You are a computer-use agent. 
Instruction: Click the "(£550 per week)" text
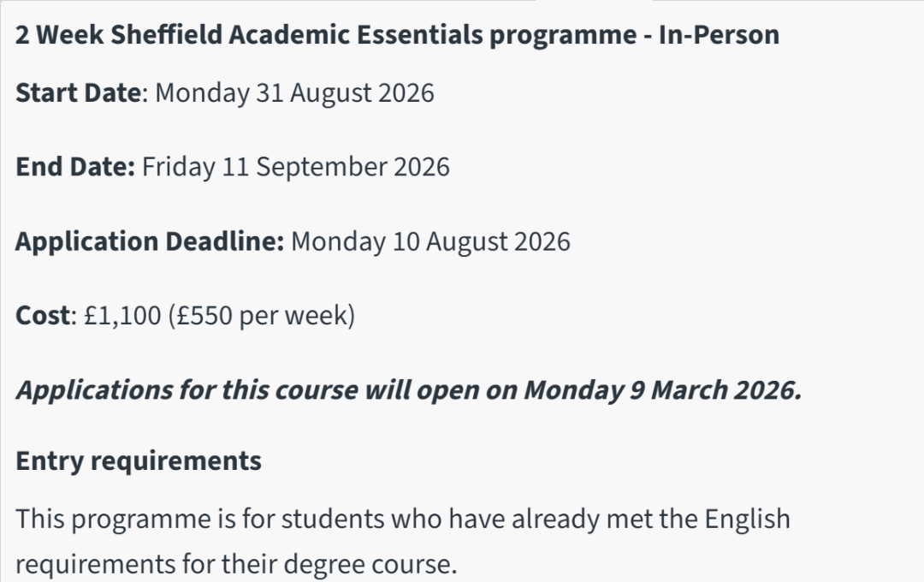[261, 316]
